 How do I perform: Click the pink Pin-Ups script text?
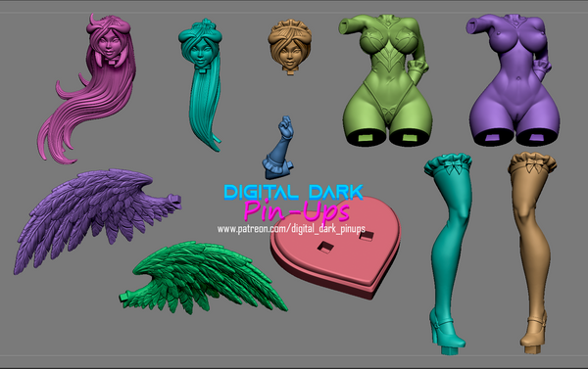click(297, 211)
